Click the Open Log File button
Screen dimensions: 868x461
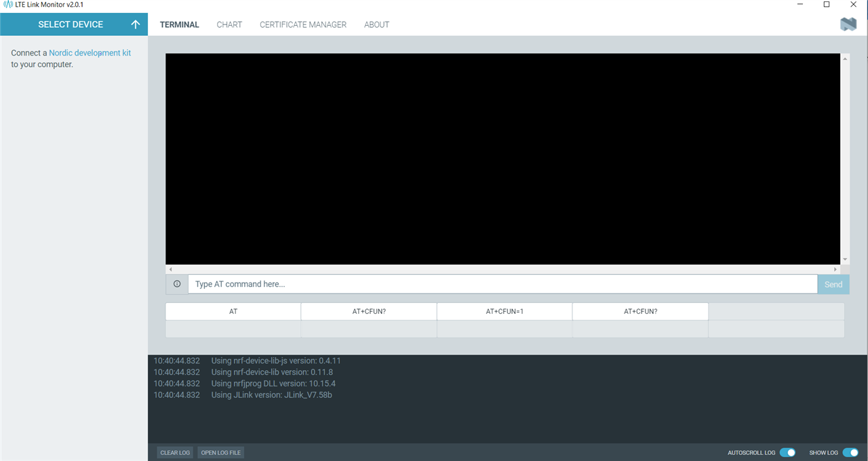tap(220, 452)
